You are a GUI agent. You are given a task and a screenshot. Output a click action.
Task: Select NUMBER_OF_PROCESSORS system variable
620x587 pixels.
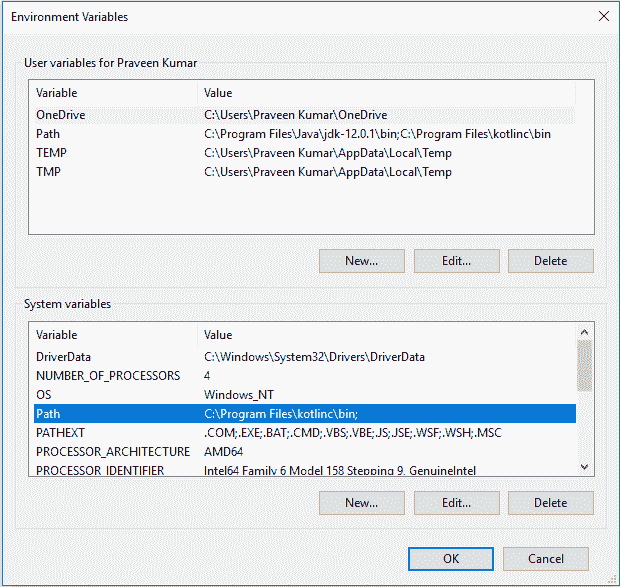[108, 376]
